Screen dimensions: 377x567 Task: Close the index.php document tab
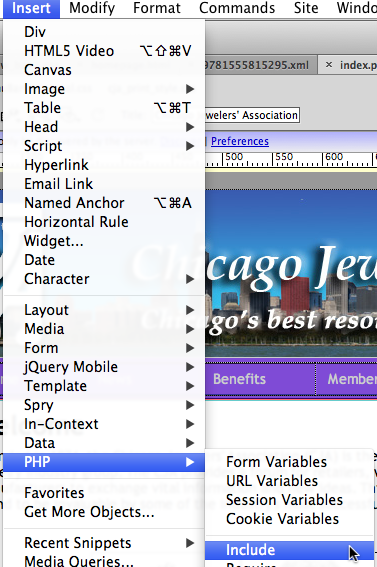point(329,65)
